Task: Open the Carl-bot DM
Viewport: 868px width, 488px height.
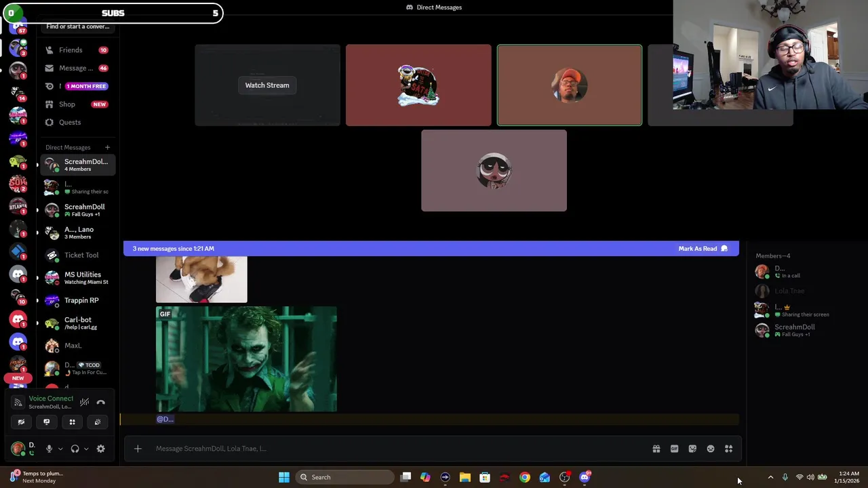Action: click(77, 323)
